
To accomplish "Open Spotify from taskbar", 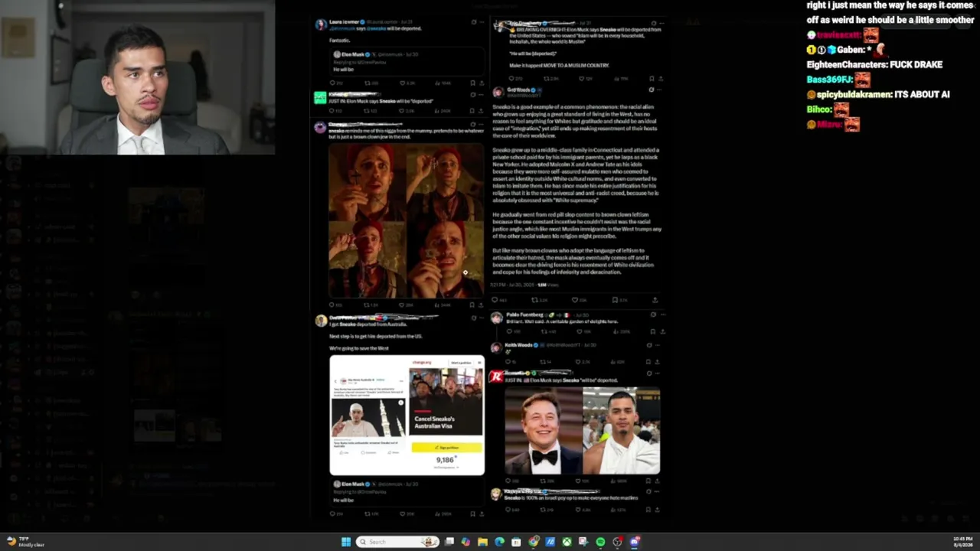I will coord(600,542).
